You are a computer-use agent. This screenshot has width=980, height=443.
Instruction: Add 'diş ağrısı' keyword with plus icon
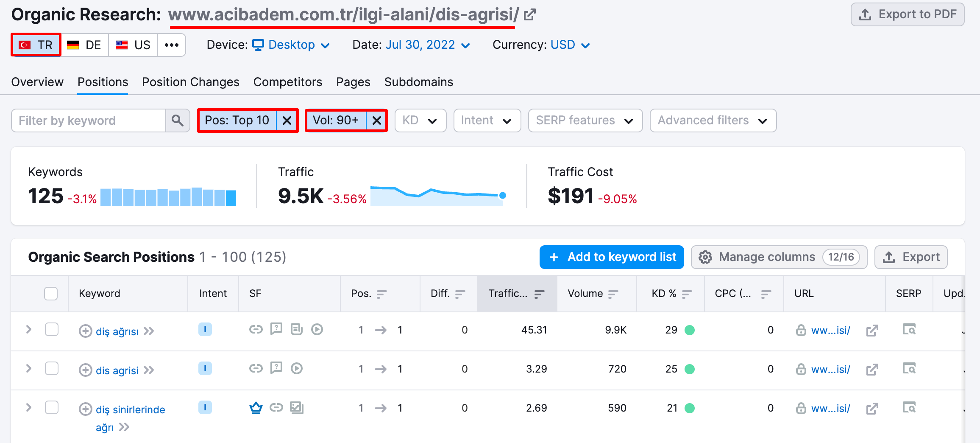(x=85, y=331)
